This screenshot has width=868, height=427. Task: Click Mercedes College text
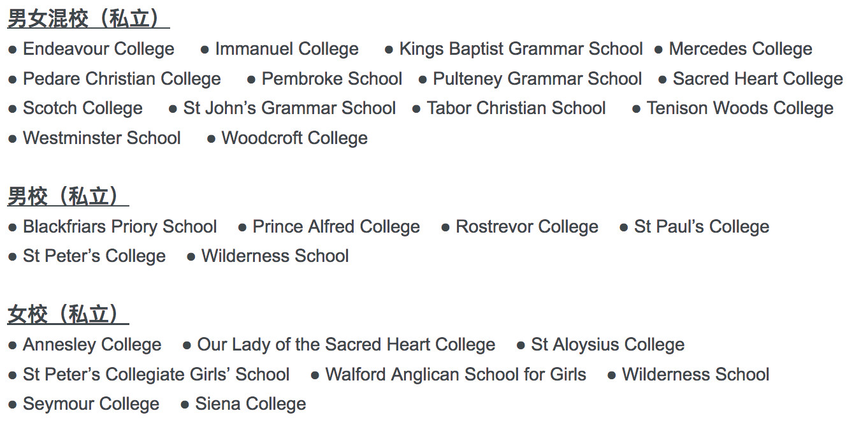[741, 49]
